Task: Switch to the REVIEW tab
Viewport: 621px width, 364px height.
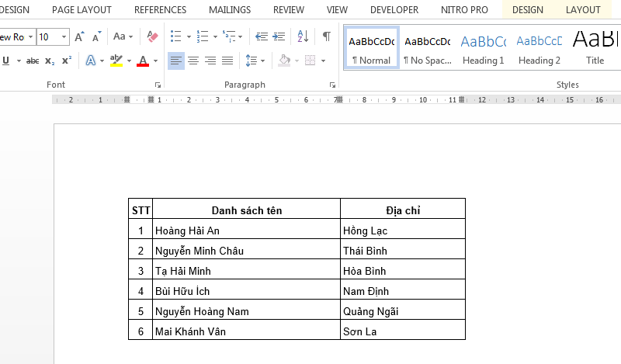Action: coord(289,10)
